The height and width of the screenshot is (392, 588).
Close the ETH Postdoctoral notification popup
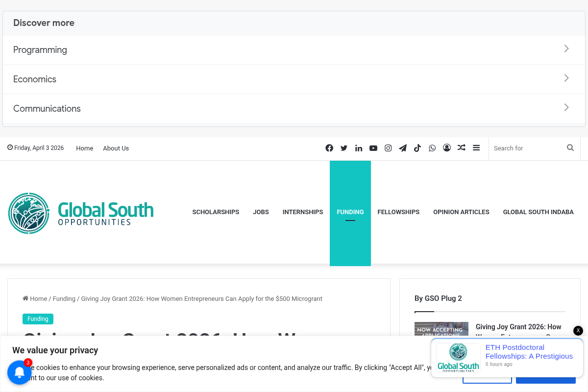tap(578, 331)
